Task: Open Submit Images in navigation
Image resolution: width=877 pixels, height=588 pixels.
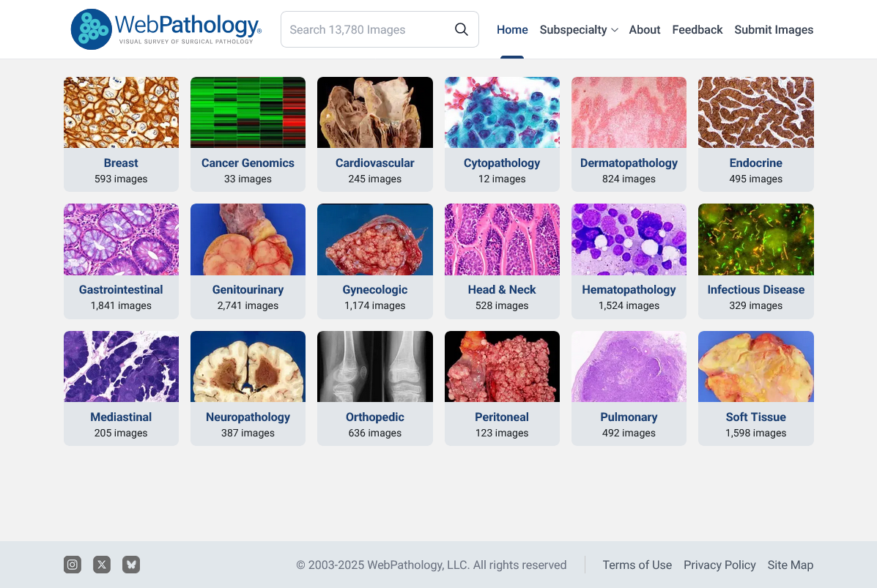Action: pos(774,29)
